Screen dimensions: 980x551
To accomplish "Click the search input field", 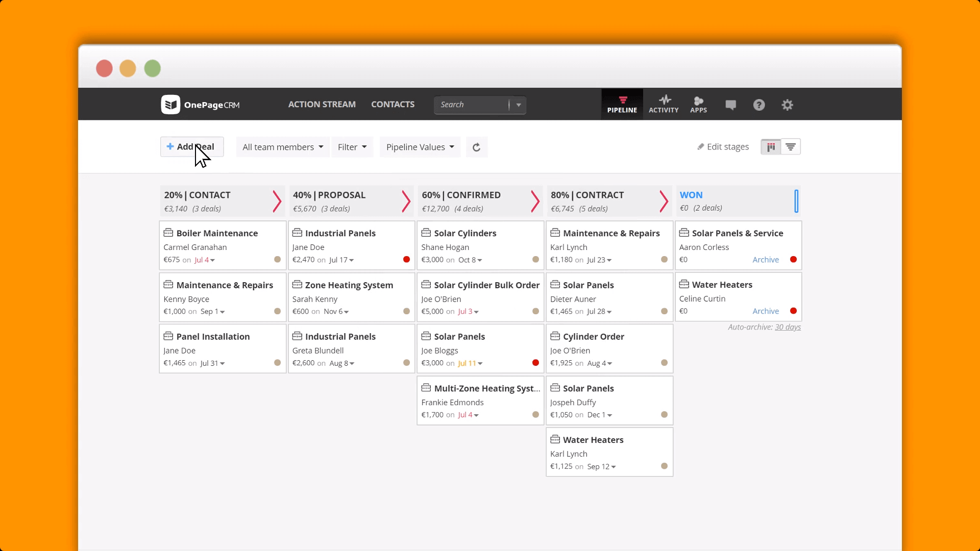I will point(471,104).
